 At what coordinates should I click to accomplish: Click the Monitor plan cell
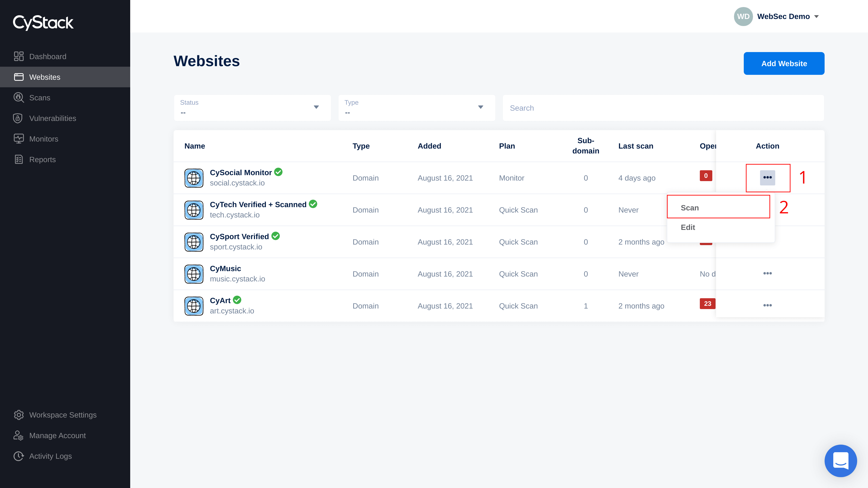pyautogui.click(x=512, y=178)
